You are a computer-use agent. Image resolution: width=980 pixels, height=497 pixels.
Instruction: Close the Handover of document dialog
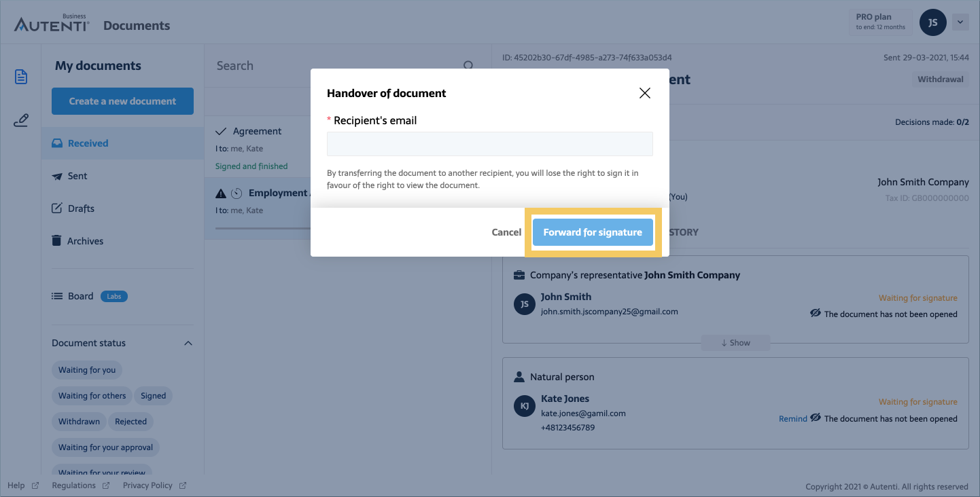click(x=645, y=93)
